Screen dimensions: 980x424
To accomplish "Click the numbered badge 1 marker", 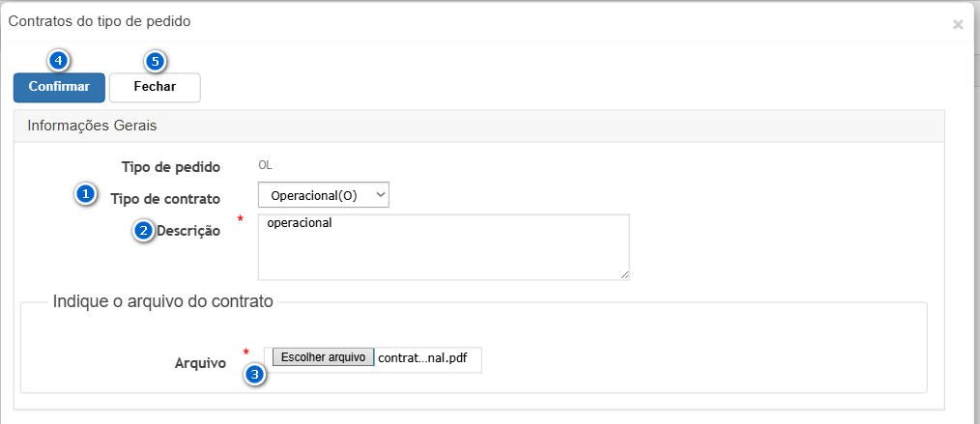I will click(86, 195).
